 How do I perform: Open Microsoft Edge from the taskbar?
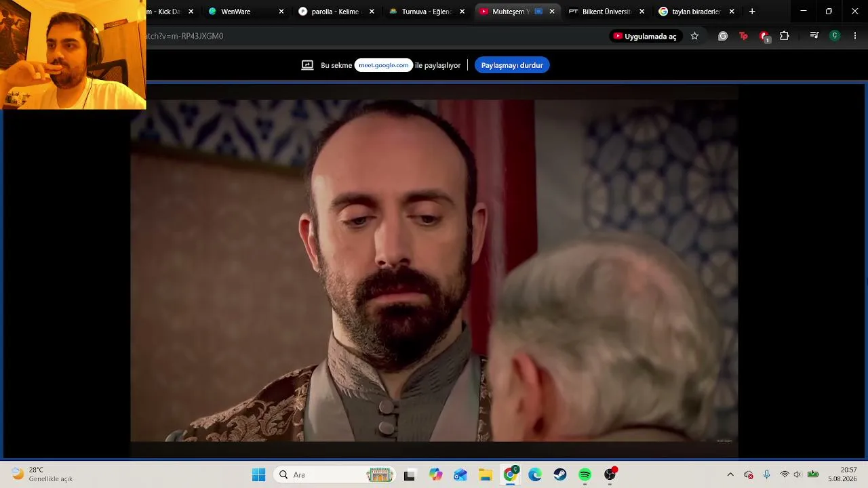click(535, 475)
